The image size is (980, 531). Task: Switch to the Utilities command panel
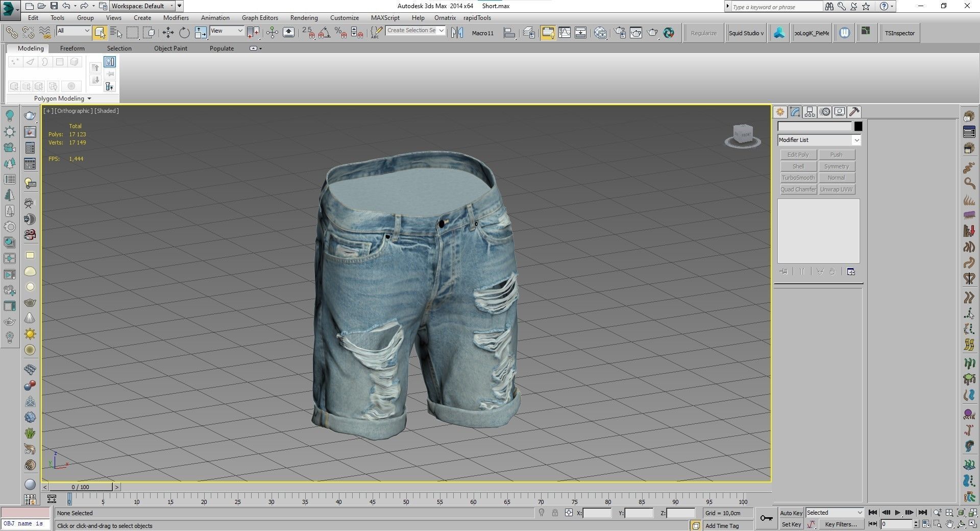pos(854,112)
